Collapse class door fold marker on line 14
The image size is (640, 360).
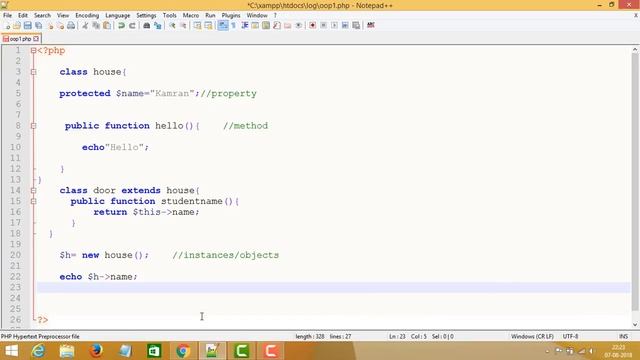coord(33,190)
